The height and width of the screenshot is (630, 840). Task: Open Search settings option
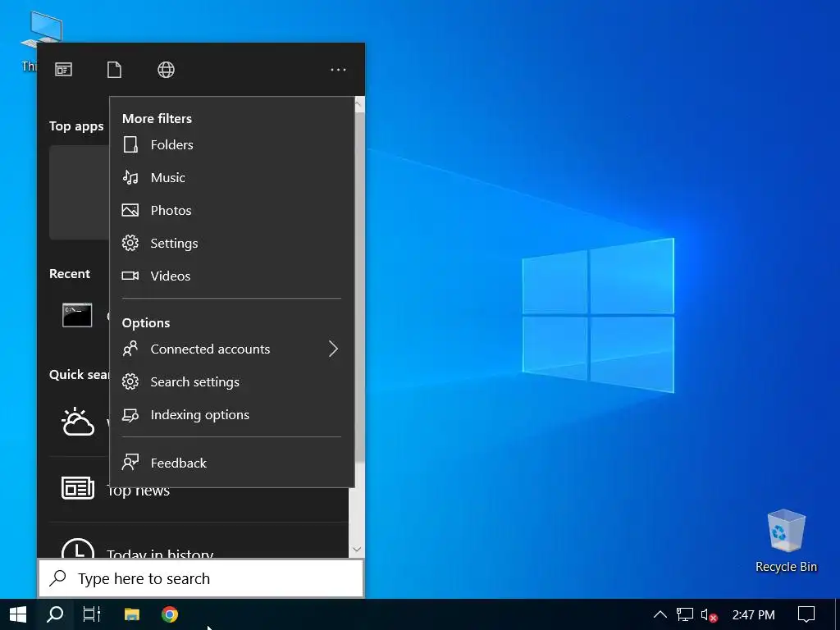coord(231,381)
